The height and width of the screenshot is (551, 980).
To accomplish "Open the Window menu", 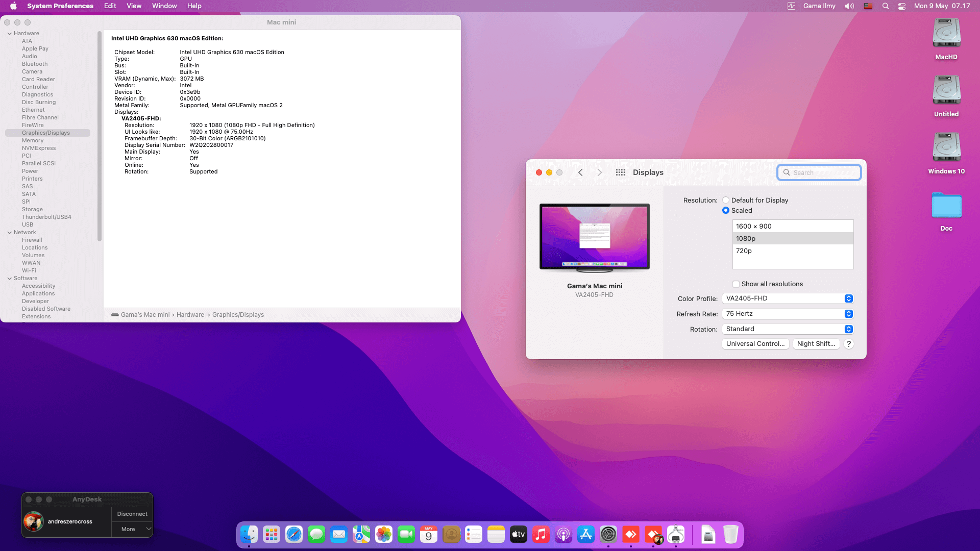I will pyautogui.click(x=164, y=6).
